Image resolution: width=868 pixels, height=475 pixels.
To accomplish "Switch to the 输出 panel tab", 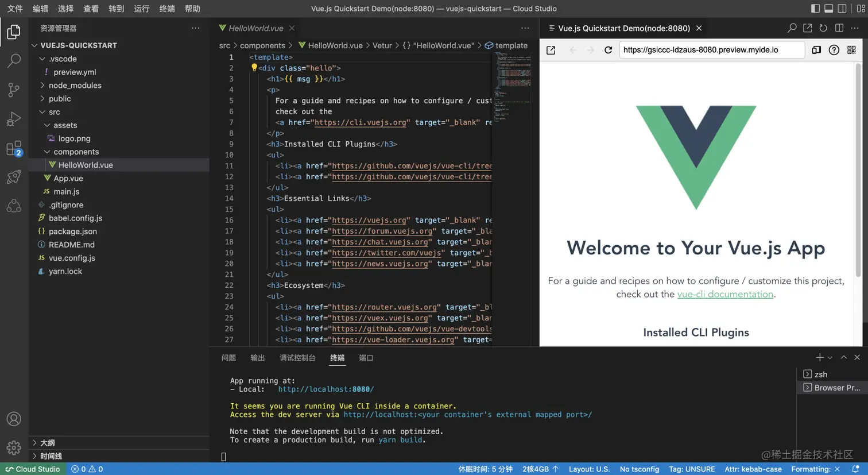I will [x=258, y=358].
